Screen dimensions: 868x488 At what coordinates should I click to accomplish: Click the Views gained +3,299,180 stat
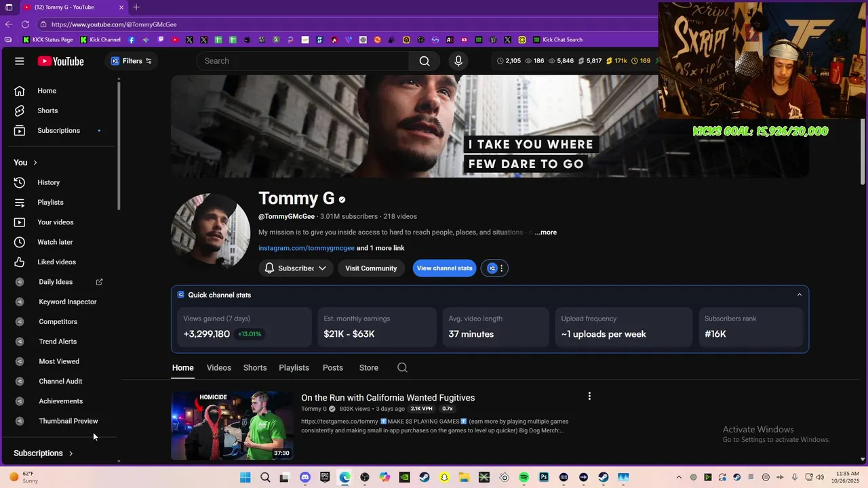click(x=245, y=327)
